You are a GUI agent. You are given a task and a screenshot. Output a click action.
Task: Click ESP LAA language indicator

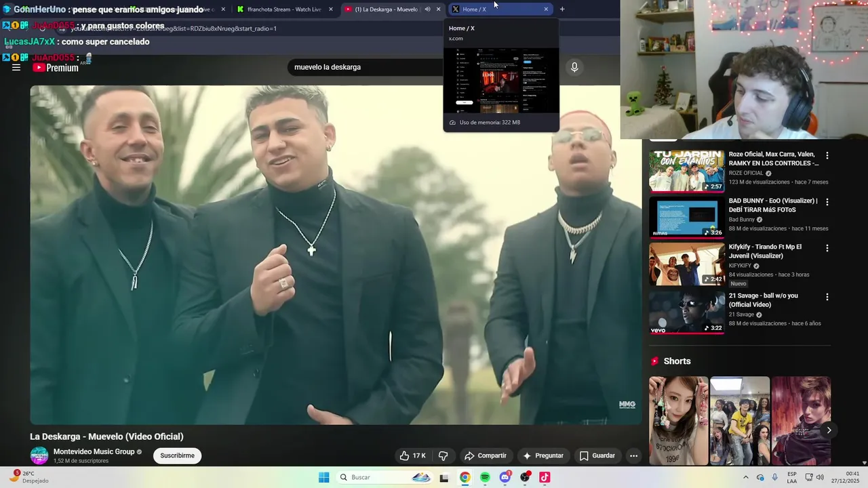point(792,477)
